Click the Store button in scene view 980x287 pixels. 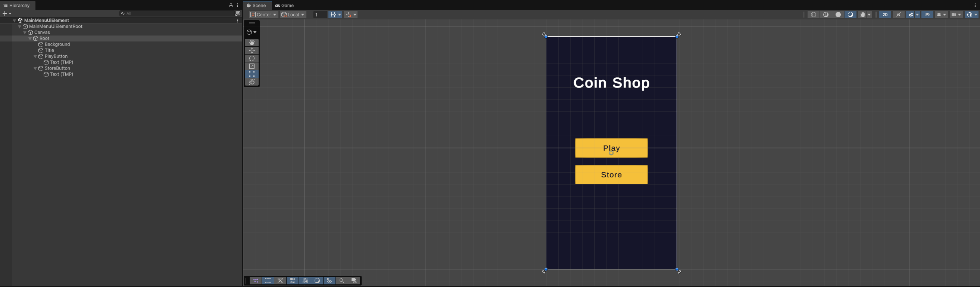click(611, 175)
